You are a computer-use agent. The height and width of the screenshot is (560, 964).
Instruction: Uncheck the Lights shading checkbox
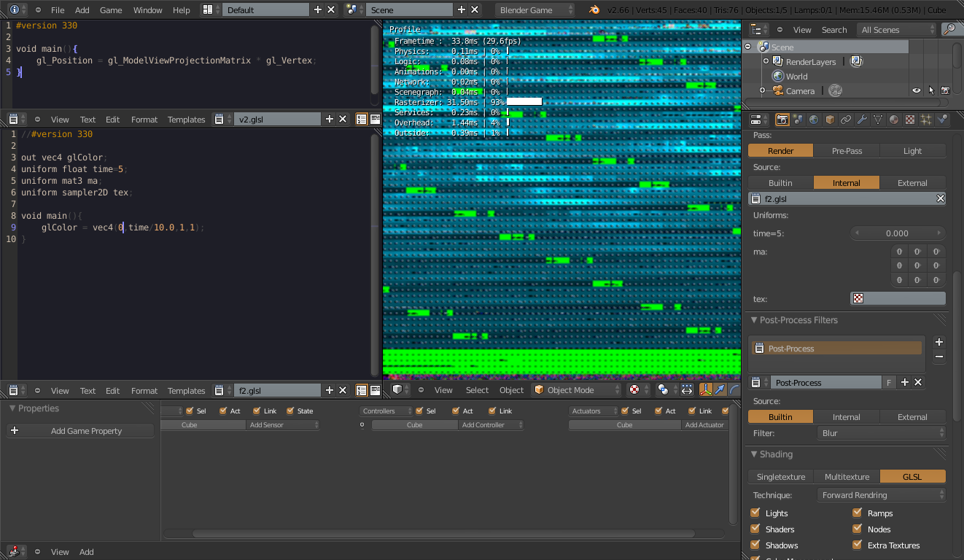coord(755,513)
